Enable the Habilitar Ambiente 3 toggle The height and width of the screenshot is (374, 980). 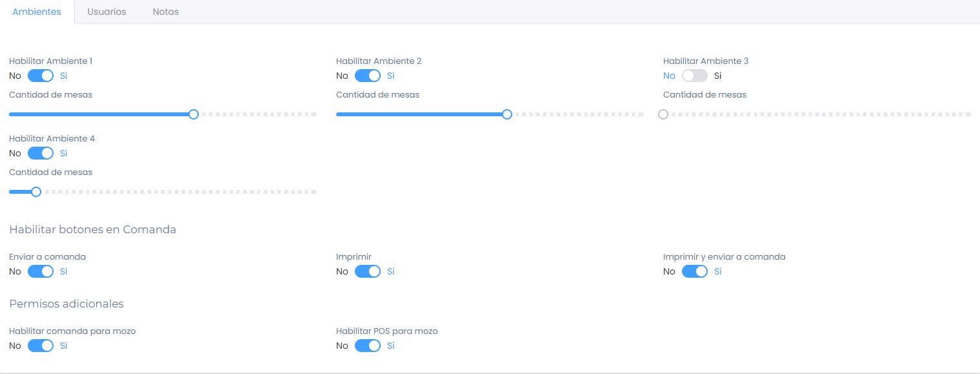pyautogui.click(x=694, y=76)
